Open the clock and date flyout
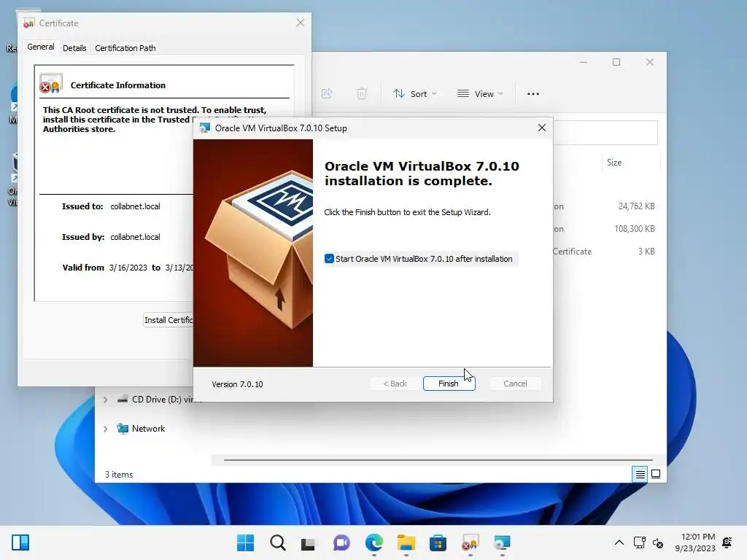 point(695,542)
